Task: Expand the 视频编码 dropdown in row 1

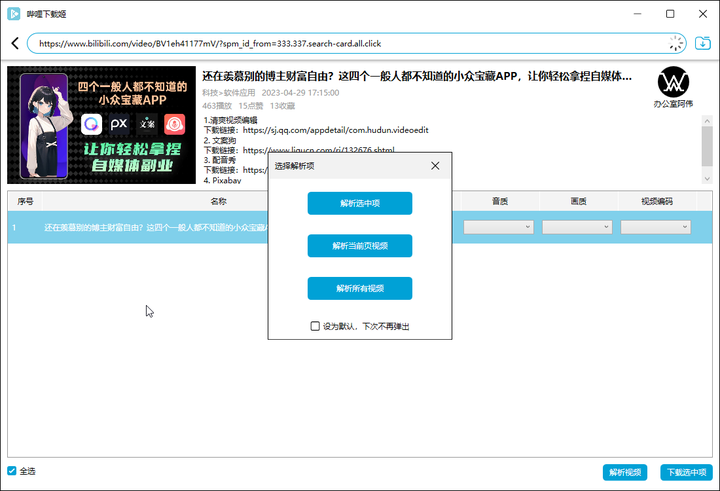Action: [655, 227]
